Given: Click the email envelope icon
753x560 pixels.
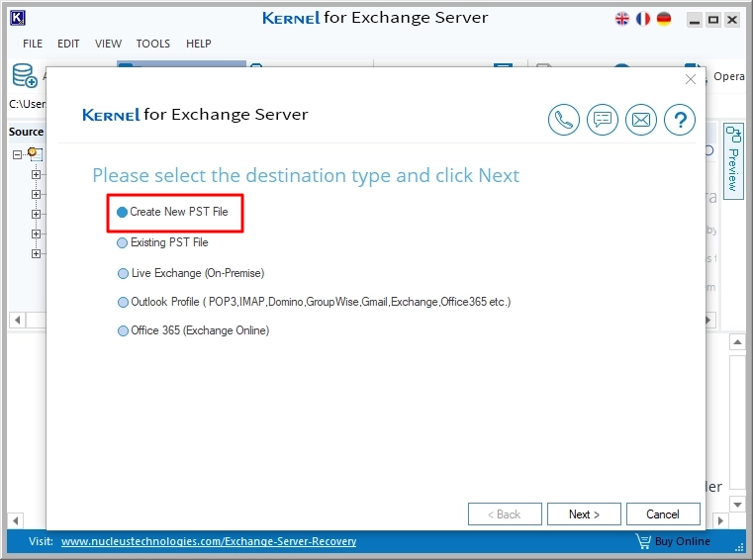Looking at the screenshot, I should 640,120.
